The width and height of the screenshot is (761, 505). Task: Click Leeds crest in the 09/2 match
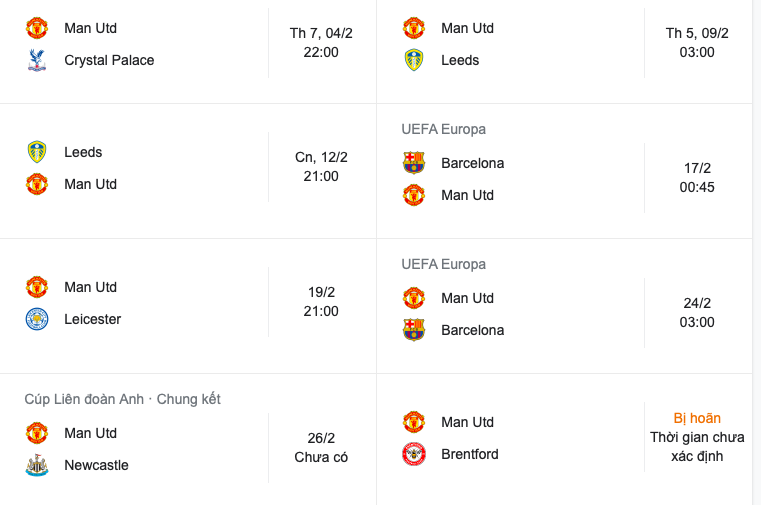point(414,60)
